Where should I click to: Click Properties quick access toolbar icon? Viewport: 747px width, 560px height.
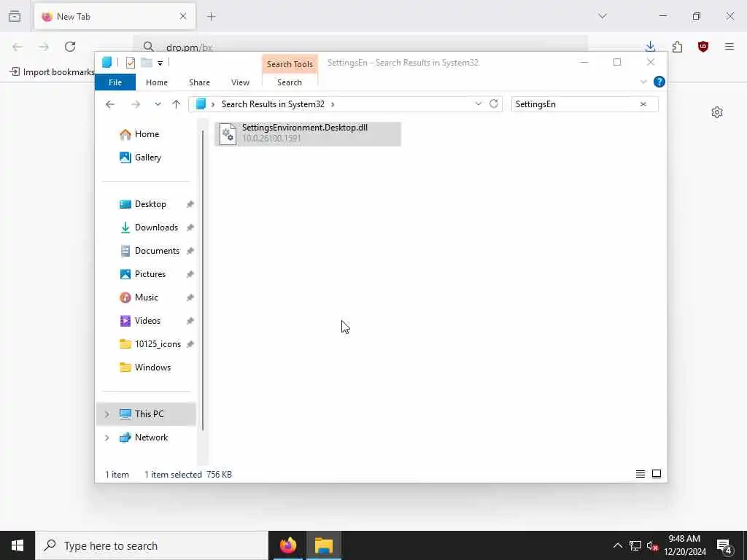(130, 63)
